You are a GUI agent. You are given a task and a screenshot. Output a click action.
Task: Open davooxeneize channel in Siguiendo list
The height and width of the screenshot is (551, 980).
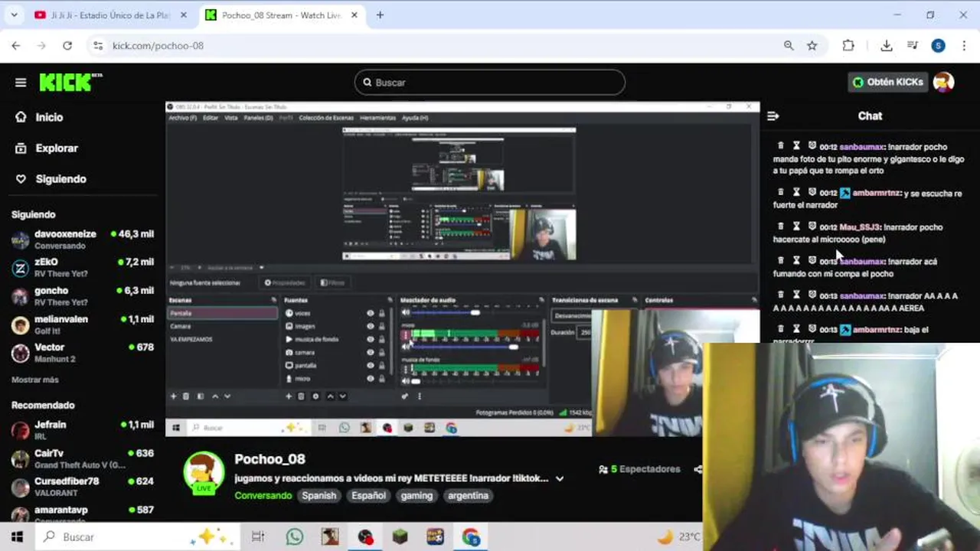[x=83, y=240]
